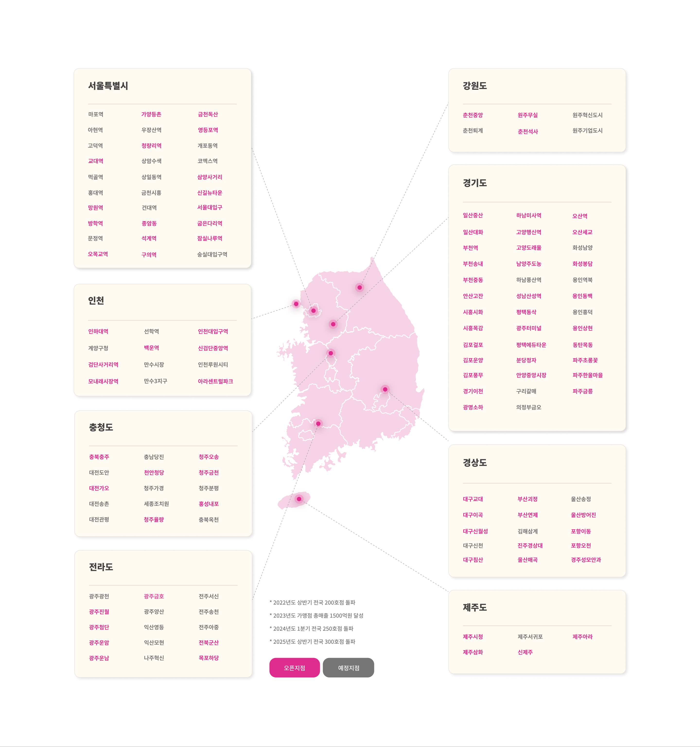Click the Gyeongsang-do map marker dot
700x747 pixels.
[x=385, y=389]
